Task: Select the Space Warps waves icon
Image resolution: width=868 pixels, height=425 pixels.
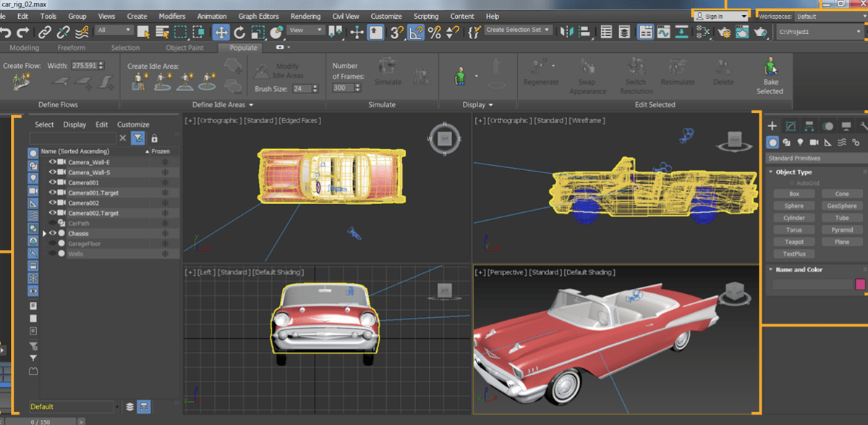Action: click(x=842, y=143)
